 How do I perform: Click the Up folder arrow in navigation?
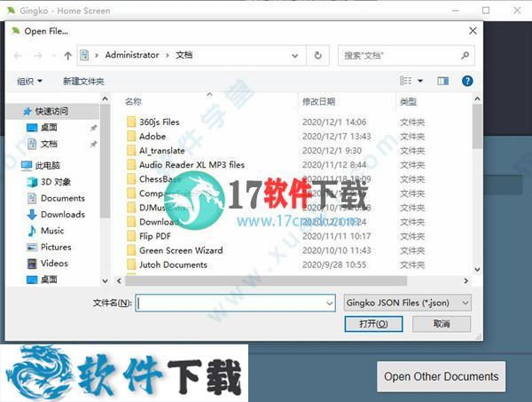[x=67, y=55]
